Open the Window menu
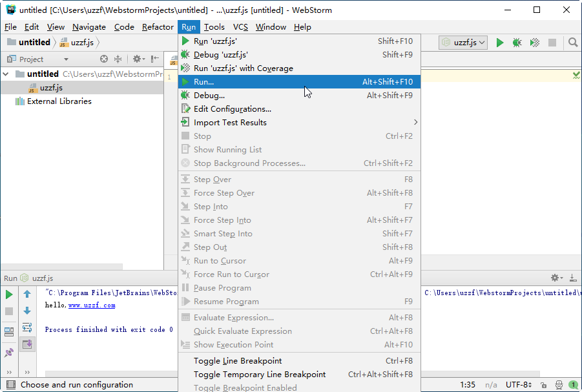The image size is (582, 392). point(271,27)
